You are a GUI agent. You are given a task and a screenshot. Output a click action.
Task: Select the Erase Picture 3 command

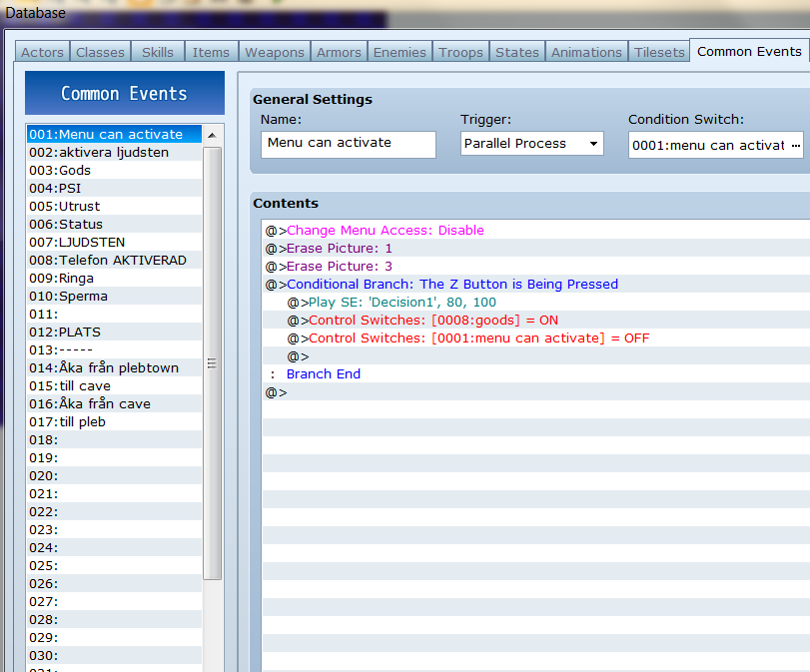click(536, 266)
